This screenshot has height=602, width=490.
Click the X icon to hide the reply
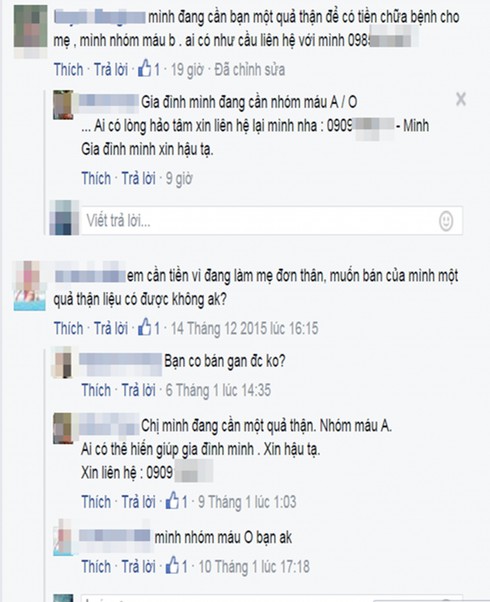click(x=461, y=99)
